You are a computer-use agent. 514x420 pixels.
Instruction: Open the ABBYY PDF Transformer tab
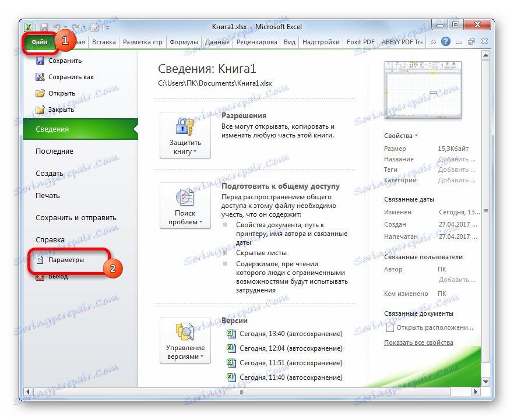pos(402,42)
